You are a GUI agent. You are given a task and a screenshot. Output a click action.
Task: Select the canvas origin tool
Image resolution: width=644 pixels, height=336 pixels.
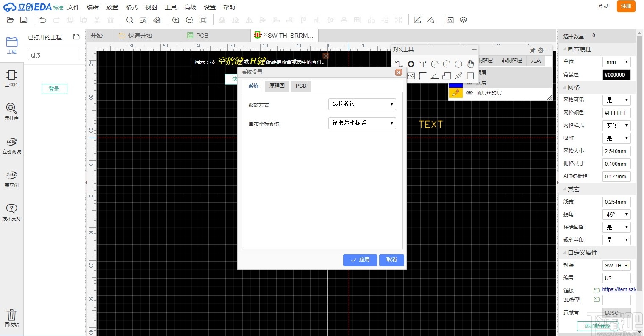tap(423, 76)
